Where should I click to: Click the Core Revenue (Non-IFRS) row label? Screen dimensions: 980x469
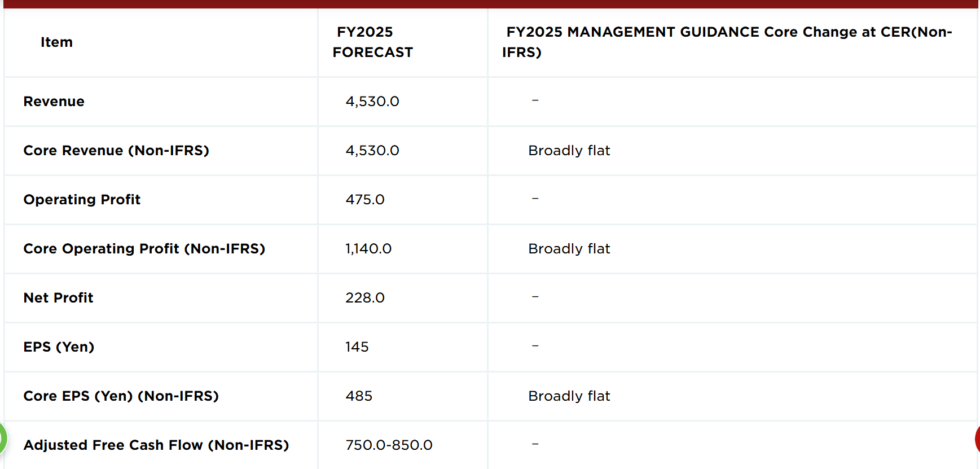coord(116,151)
